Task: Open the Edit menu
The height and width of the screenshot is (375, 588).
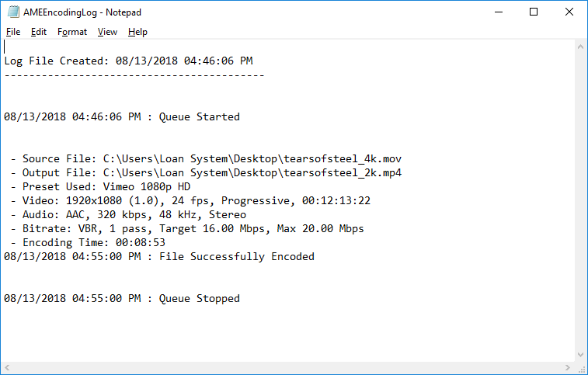Action: pyautogui.click(x=39, y=32)
